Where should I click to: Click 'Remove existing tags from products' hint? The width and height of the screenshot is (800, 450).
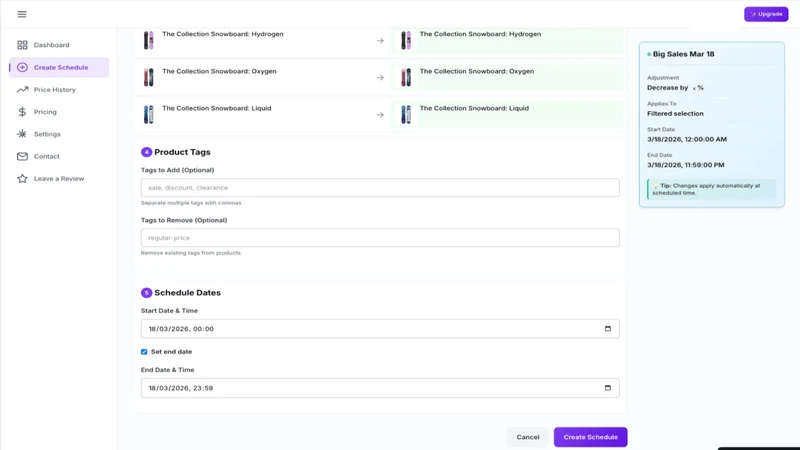(x=190, y=253)
